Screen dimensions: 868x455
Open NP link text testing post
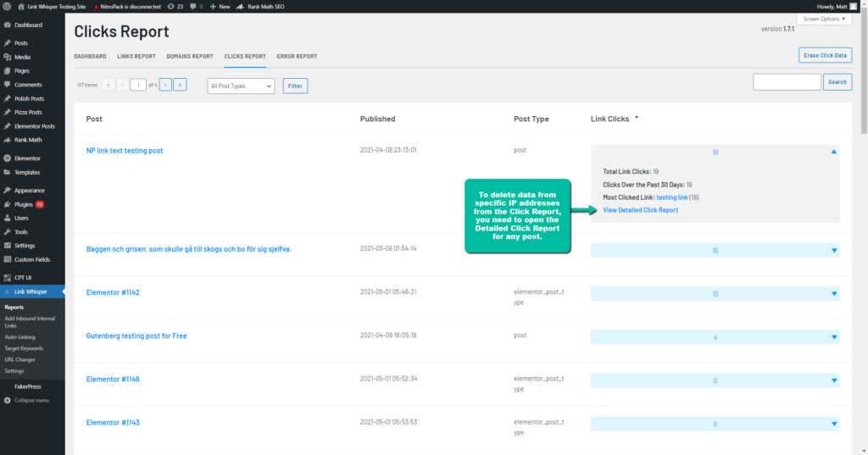[125, 151]
